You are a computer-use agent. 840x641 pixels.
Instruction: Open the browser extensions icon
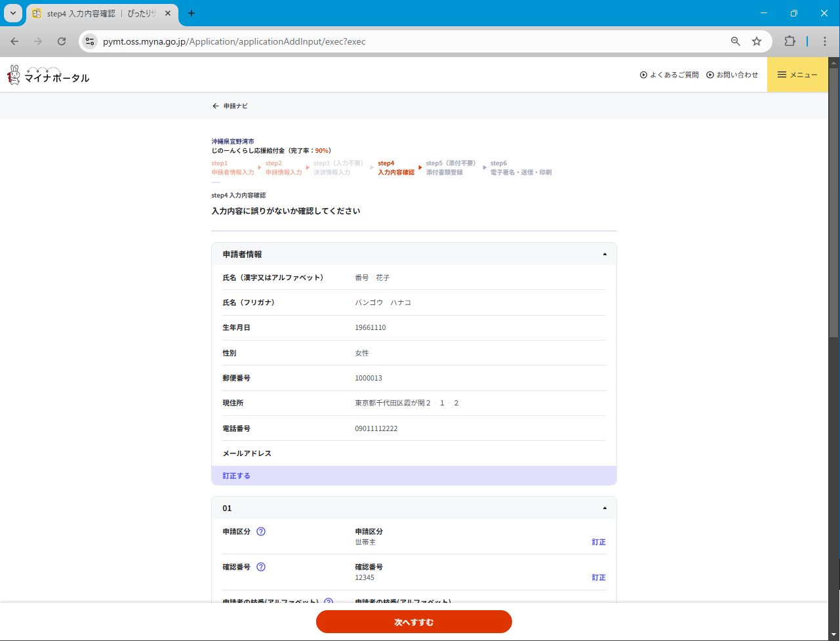tap(790, 41)
